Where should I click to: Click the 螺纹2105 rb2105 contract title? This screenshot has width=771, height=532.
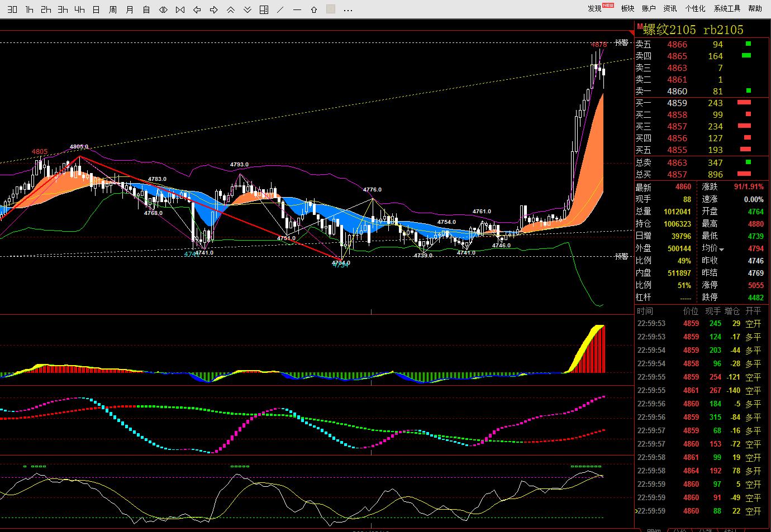(693, 30)
